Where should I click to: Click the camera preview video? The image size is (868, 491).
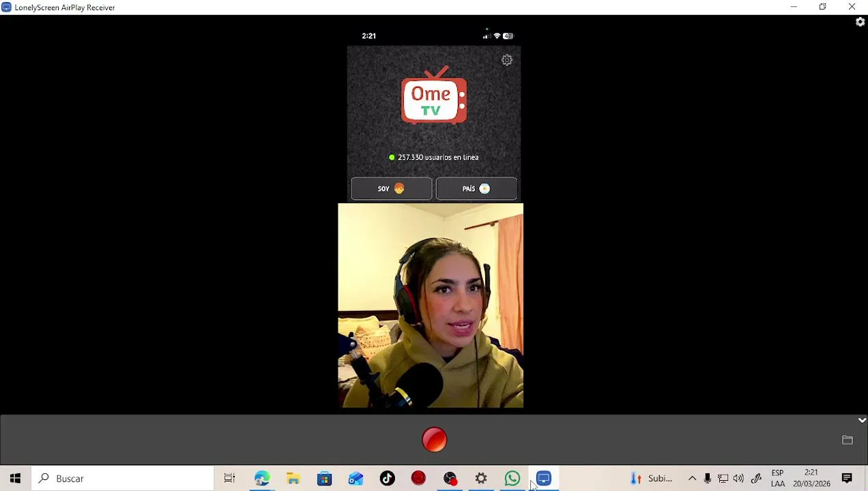tap(431, 306)
